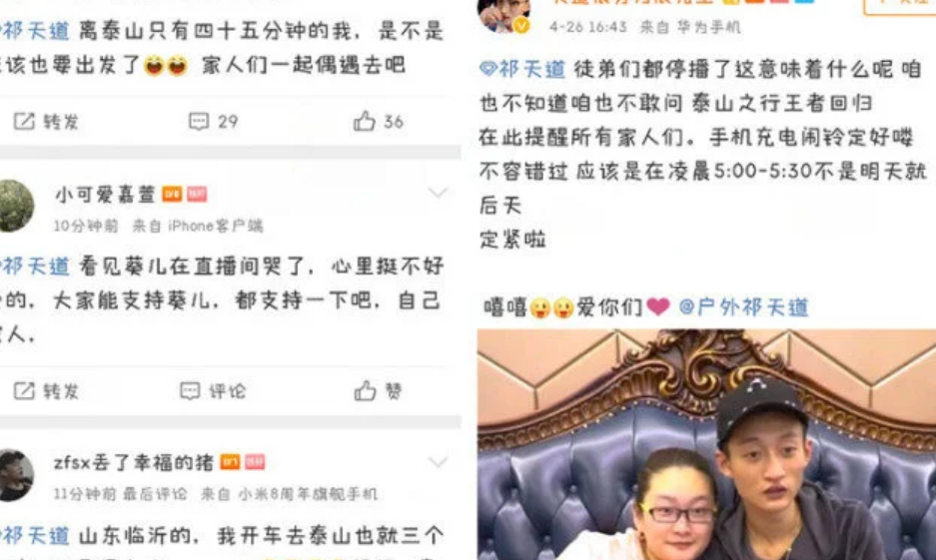Open 祁天道 topic tag in 小可爱嘉萱's post

[35, 266]
